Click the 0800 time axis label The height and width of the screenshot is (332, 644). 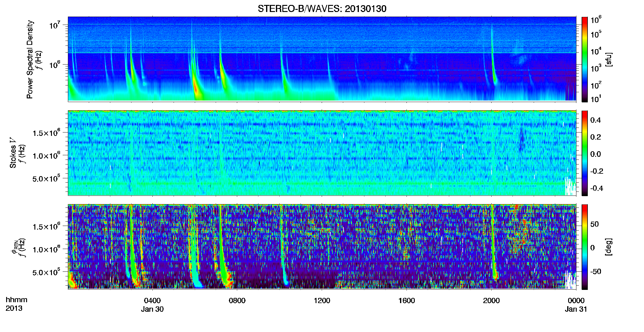click(x=237, y=300)
